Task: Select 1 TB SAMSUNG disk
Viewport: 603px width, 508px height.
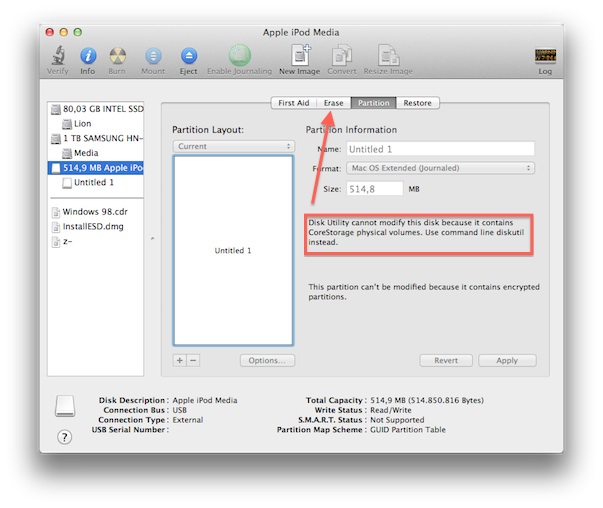Action: click(97, 138)
